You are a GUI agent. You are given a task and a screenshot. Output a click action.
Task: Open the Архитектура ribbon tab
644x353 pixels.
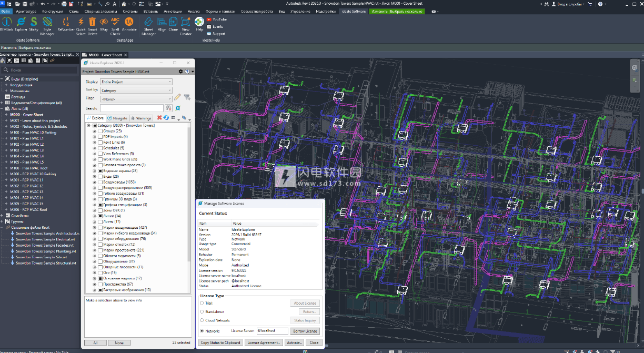point(26,11)
